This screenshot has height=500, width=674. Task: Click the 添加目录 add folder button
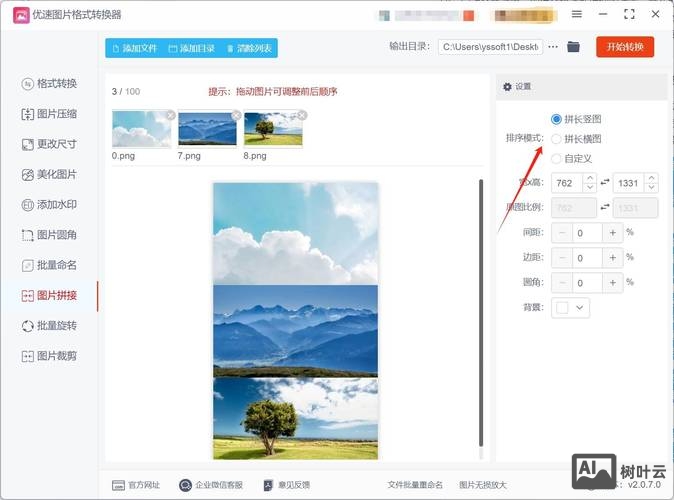pos(192,48)
